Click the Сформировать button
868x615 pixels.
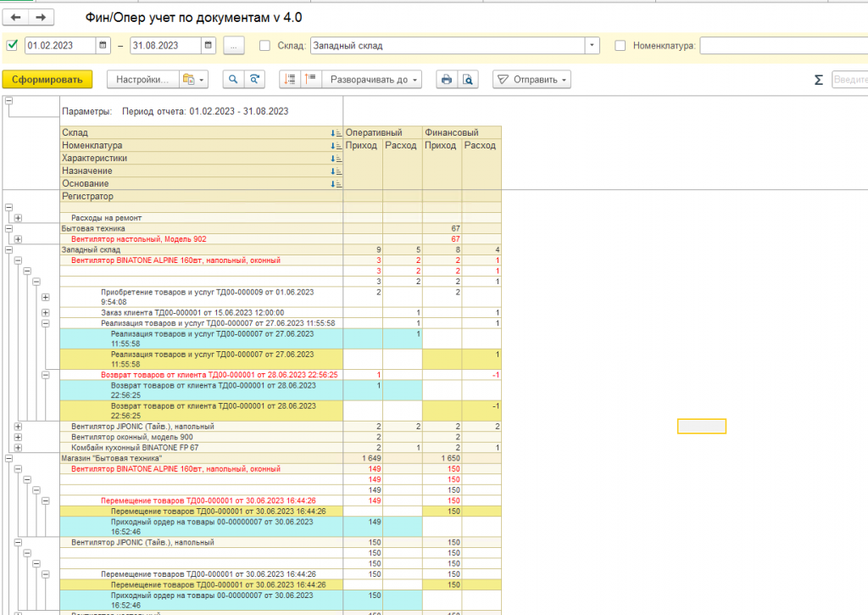47,80
